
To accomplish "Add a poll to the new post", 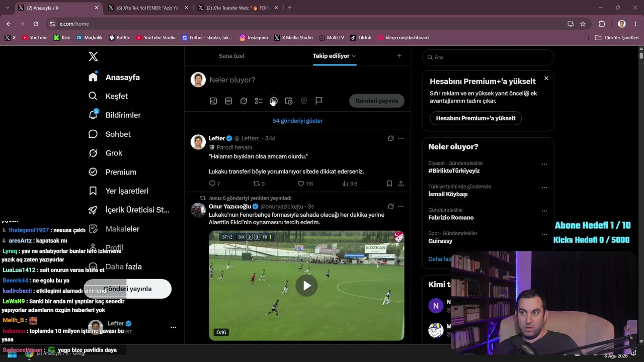I will pos(259,101).
